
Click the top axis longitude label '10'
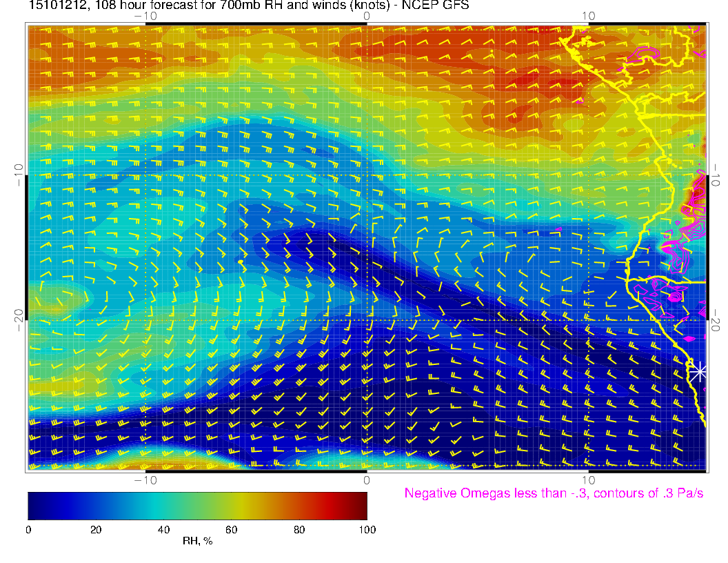tap(588, 16)
